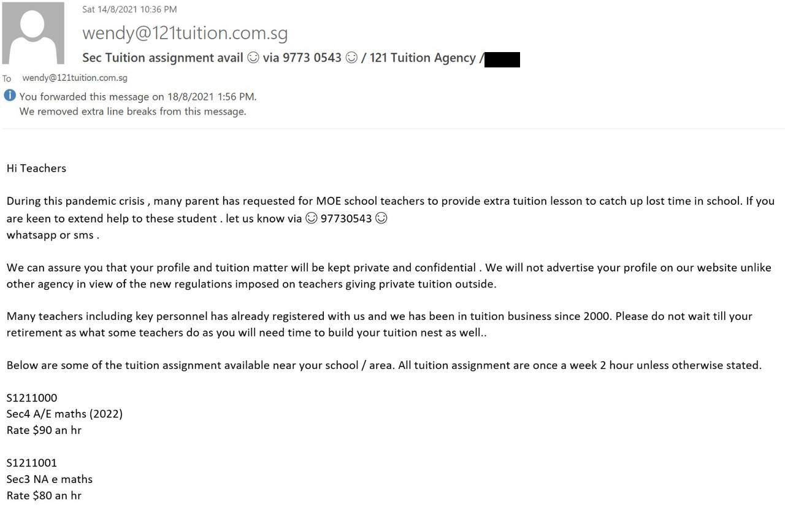Click the smiley emoji after 9773 0543 in subject
Image resolution: width=785 pixels, height=532 pixels.
(x=351, y=58)
